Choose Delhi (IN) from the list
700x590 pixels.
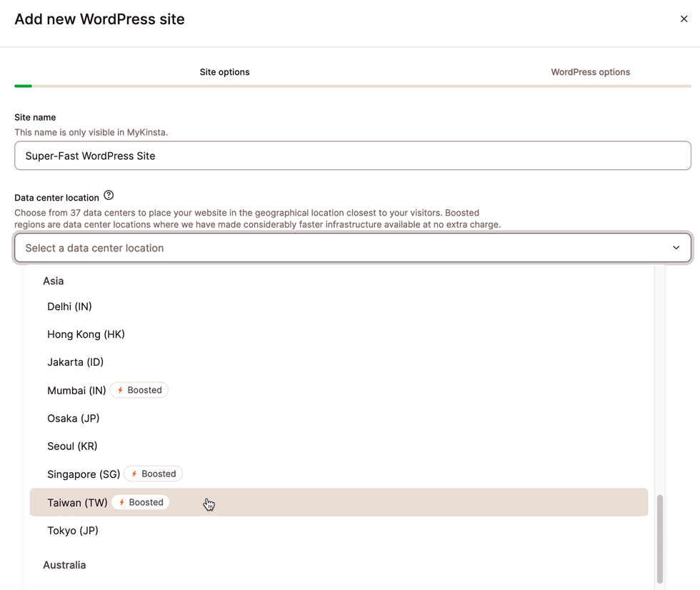tap(70, 306)
